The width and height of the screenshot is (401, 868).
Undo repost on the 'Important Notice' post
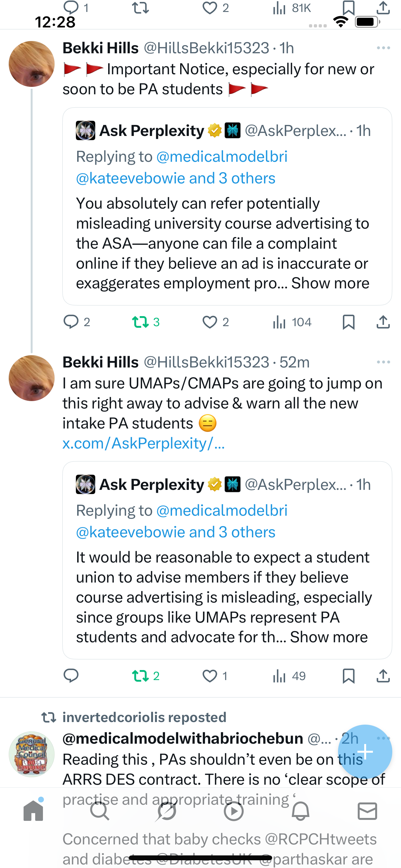(140, 322)
